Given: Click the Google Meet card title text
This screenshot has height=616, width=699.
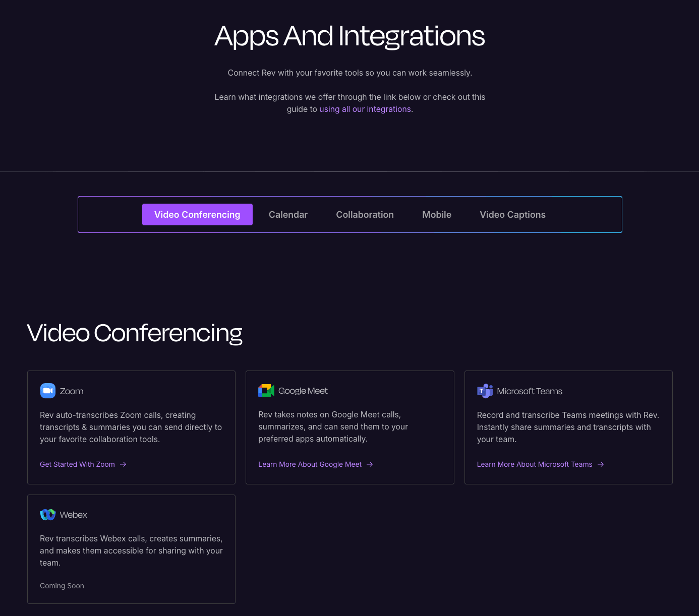Looking at the screenshot, I should [303, 391].
